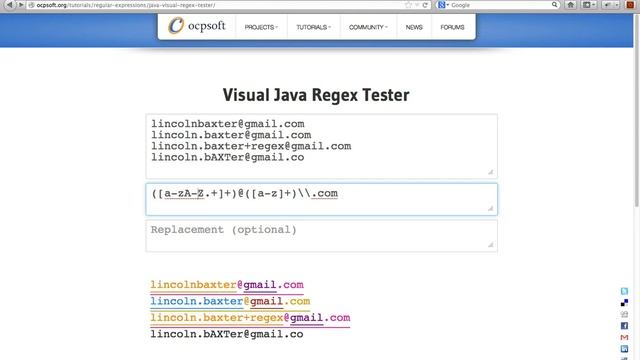Screen dimensions: 640x360
Task: Go to the FORUMS page
Action: (x=452, y=27)
